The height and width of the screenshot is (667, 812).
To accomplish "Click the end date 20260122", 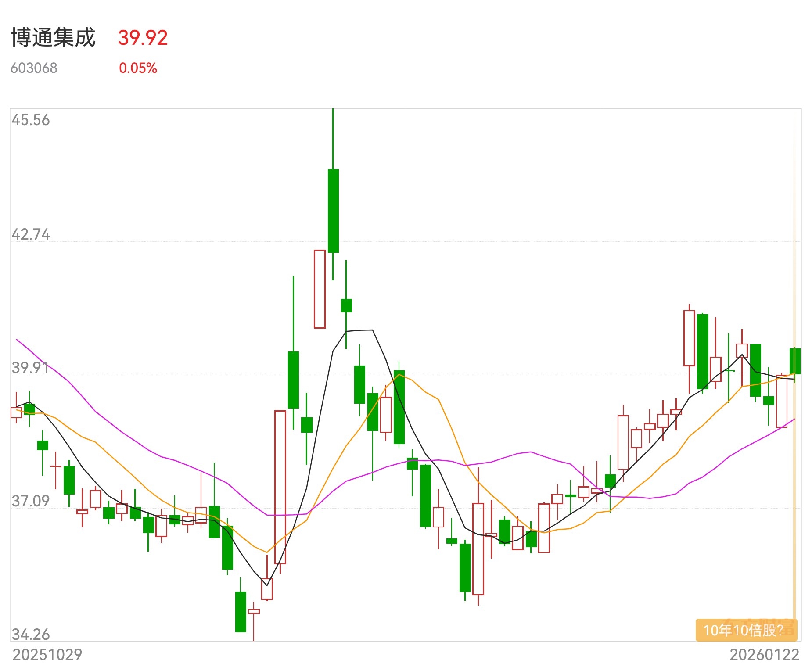I will point(764,654).
